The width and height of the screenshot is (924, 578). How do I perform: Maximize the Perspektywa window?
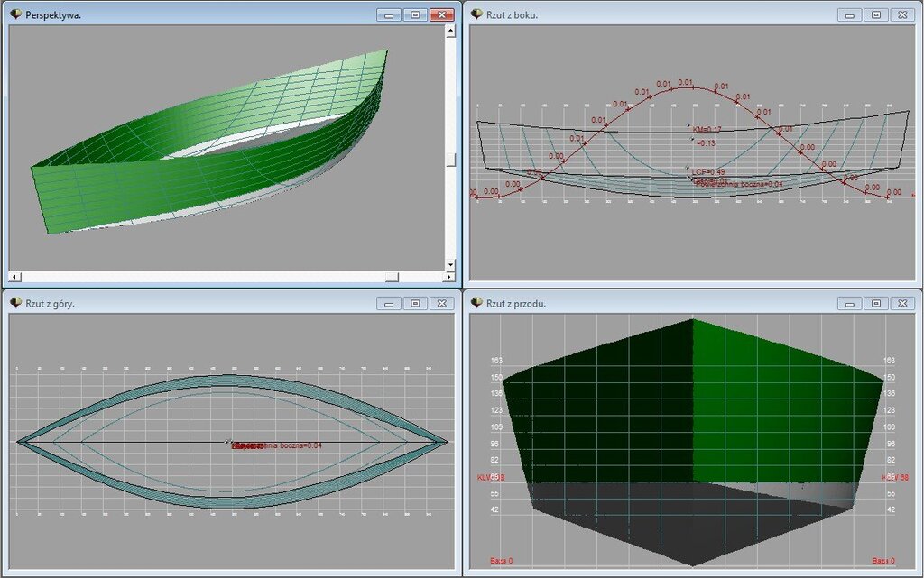pos(414,15)
